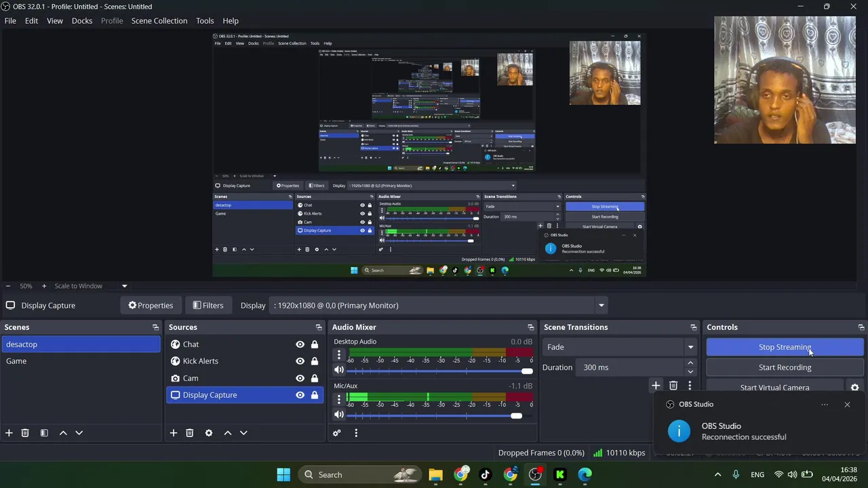Open Mic/Aux three-dot options
Screen dimensions: 868x488
[x=339, y=399]
